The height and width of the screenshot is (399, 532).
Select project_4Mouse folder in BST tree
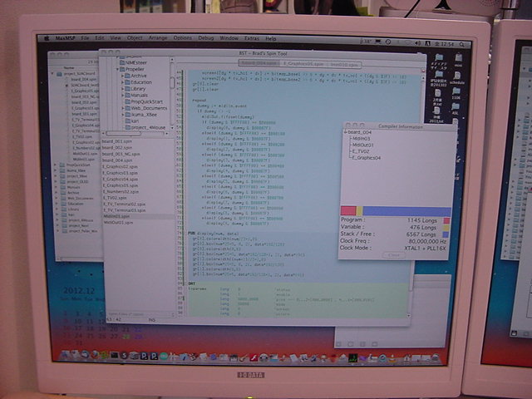click(145, 127)
